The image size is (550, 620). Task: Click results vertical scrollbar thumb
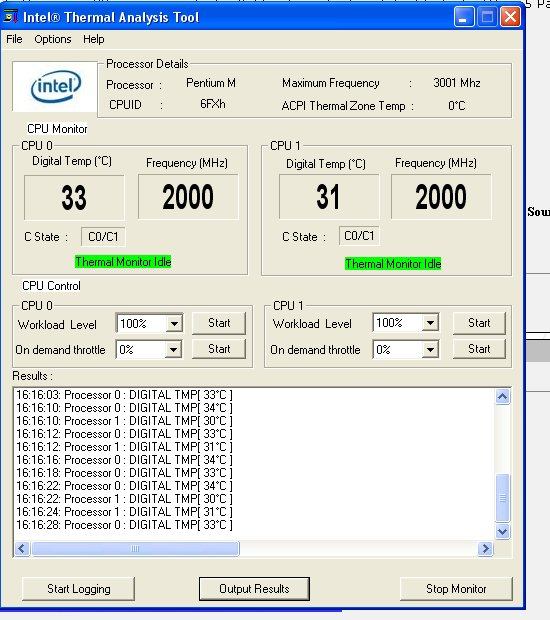(x=503, y=498)
